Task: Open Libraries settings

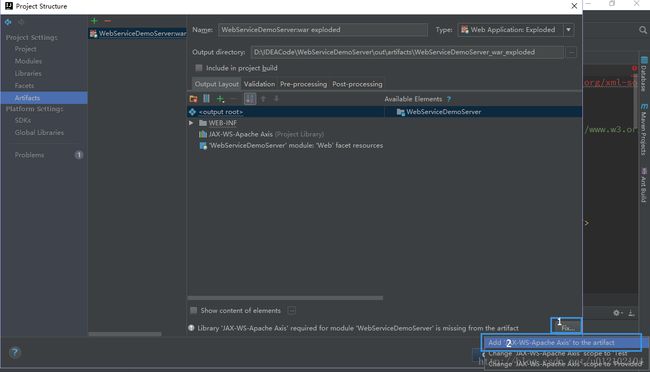Action: point(28,73)
